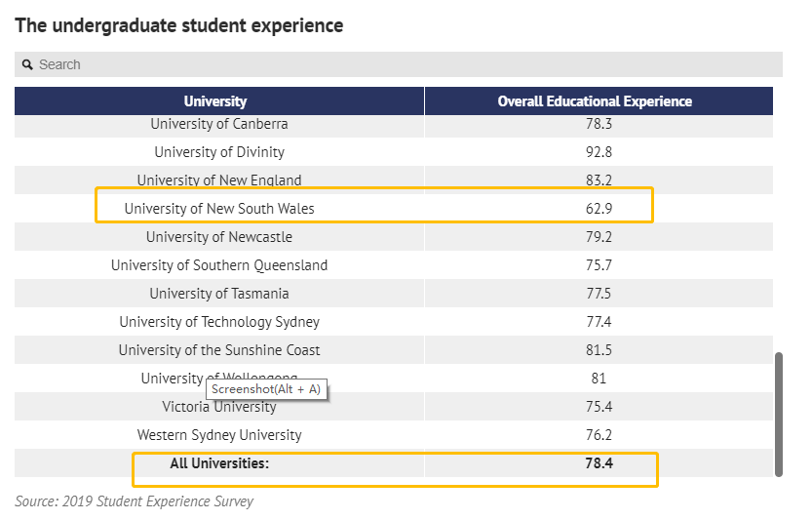Click the 92.8 score for Divinity
This screenshot has height=520, width=812.
tap(599, 152)
